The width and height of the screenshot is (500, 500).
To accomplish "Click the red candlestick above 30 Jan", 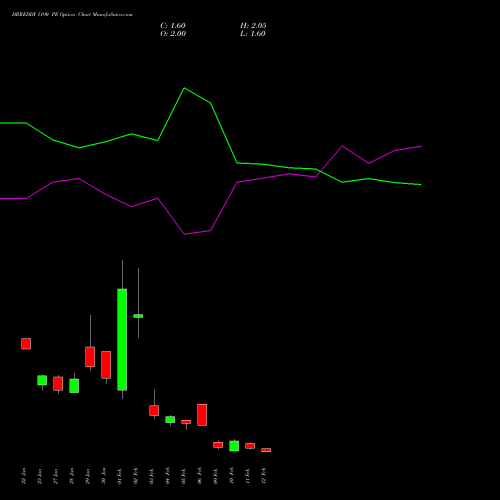I will click(x=106, y=365).
